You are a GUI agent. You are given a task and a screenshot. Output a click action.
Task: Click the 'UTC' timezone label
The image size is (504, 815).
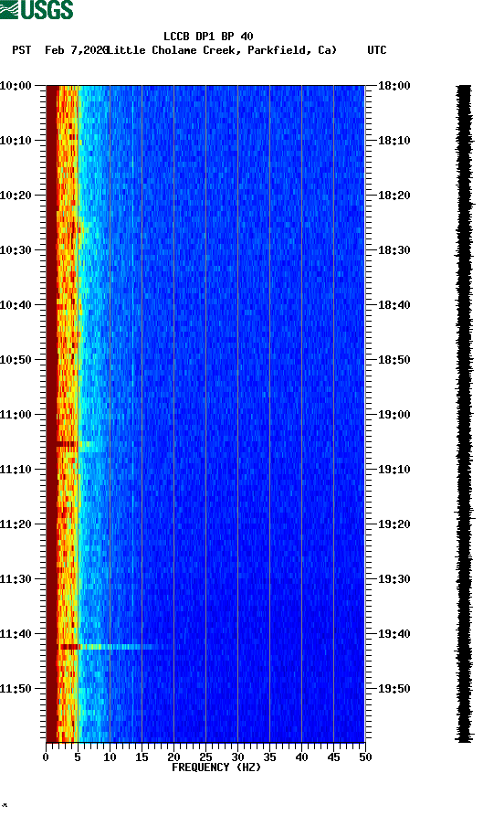(377, 50)
